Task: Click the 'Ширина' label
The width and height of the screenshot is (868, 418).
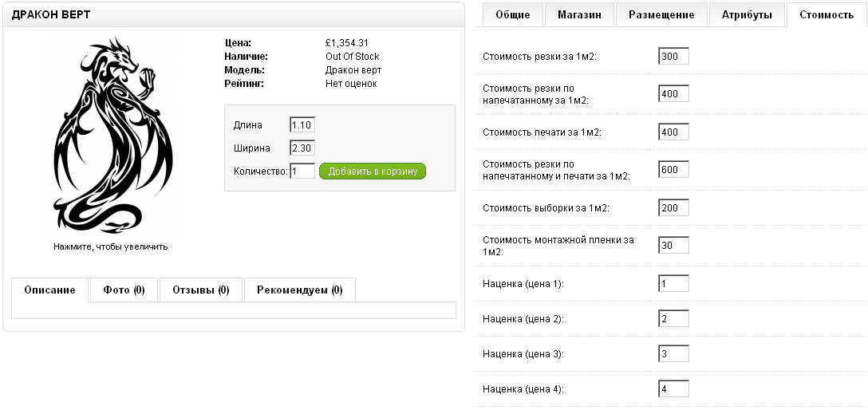Action: [x=252, y=148]
